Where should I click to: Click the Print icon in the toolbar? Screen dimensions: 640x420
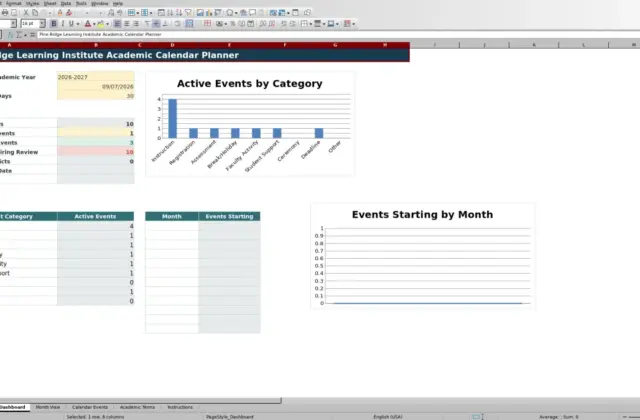pyautogui.click(x=5, y=13)
